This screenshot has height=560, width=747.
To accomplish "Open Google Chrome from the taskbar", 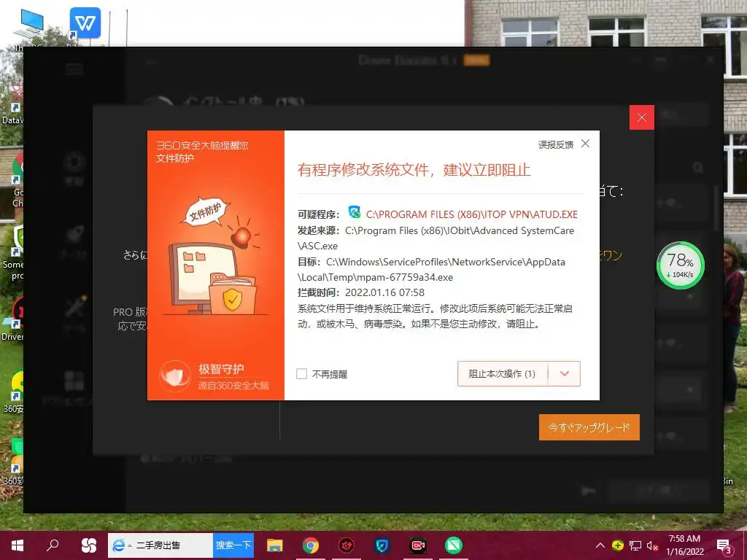I will pyautogui.click(x=311, y=545).
